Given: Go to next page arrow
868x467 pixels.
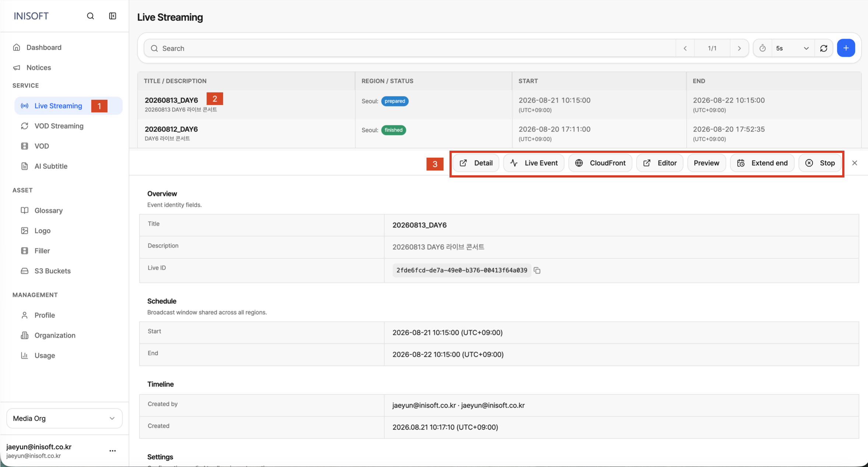Looking at the screenshot, I should (x=739, y=48).
